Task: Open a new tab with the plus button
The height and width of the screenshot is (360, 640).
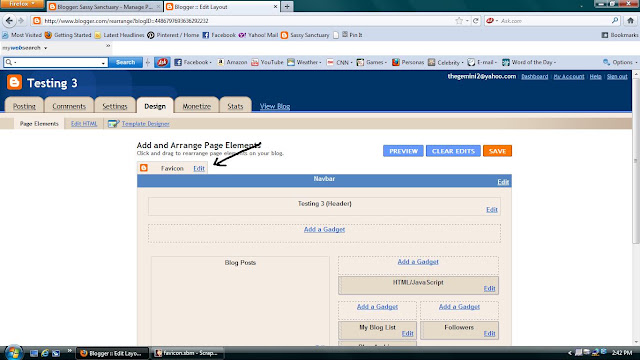Action: (287, 7)
